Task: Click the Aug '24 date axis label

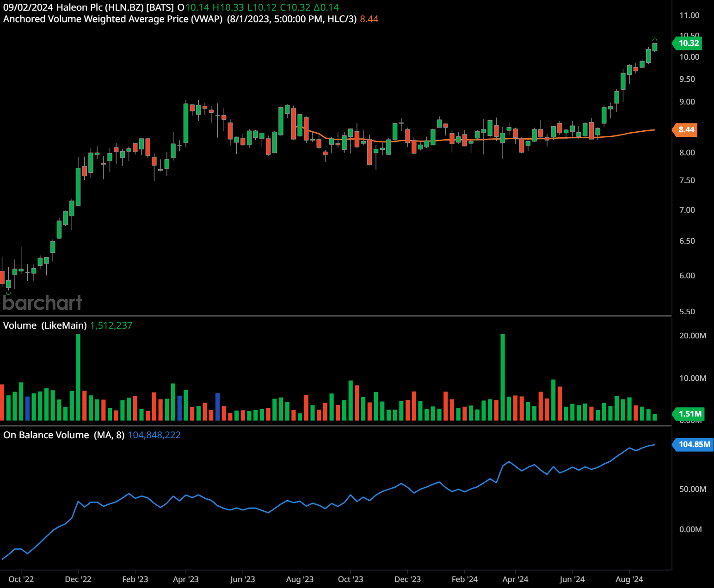Action: [629, 579]
